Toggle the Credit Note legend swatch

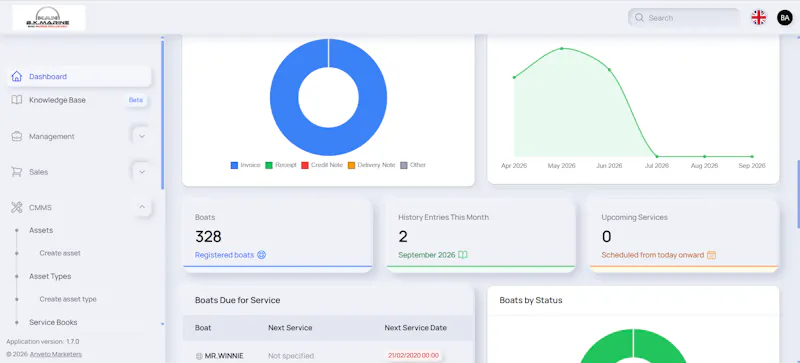click(x=305, y=165)
